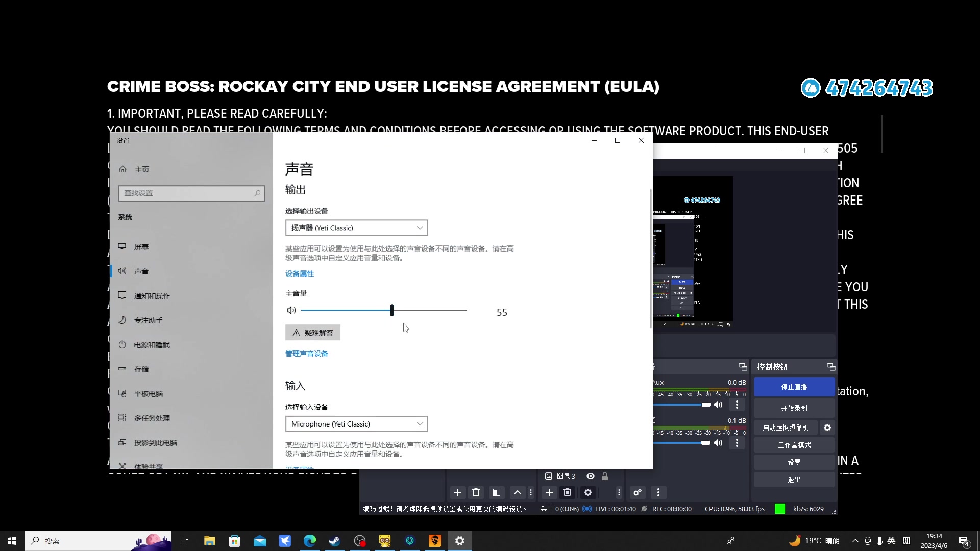Open the Aux channel three-dot menu
This screenshot has height=551, width=980.
737,405
